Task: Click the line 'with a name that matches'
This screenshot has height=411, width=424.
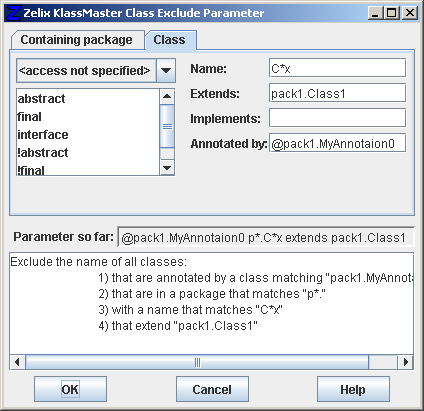Action: pyautogui.click(x=190, y=310)
